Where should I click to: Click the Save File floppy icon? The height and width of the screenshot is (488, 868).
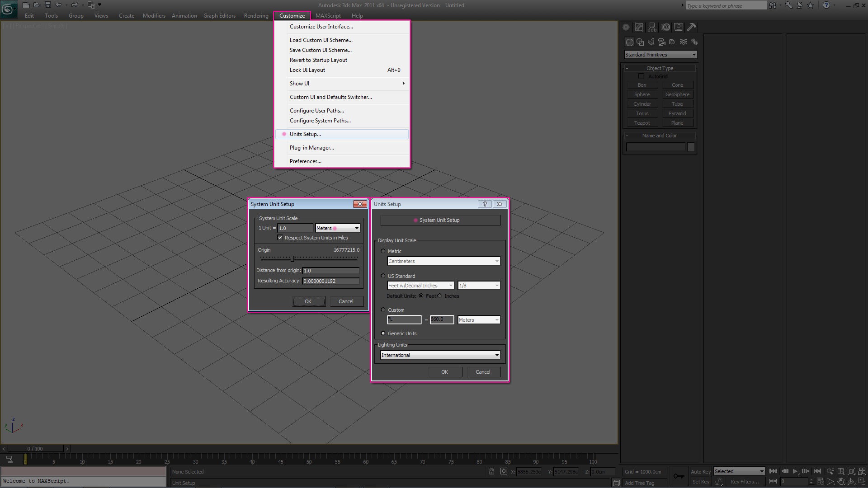(47, 5)
